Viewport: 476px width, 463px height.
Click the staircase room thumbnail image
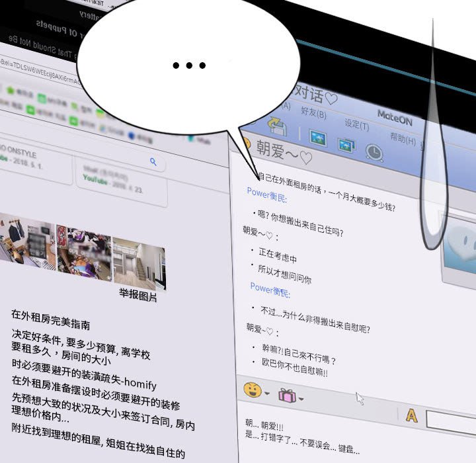click(x=140, y=259)
